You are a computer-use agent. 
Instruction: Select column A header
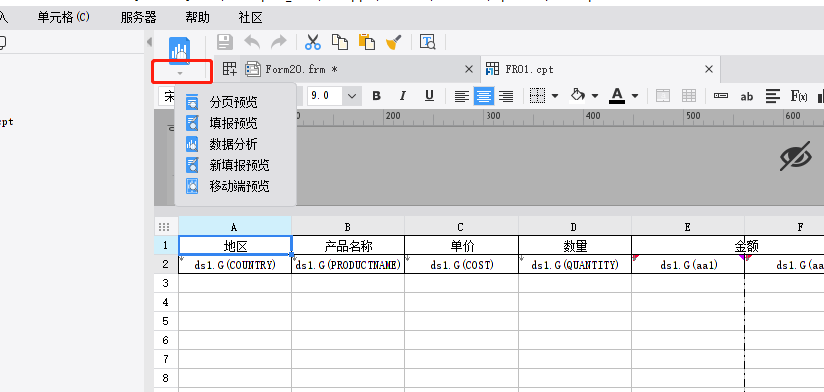[x=235, y=226]
